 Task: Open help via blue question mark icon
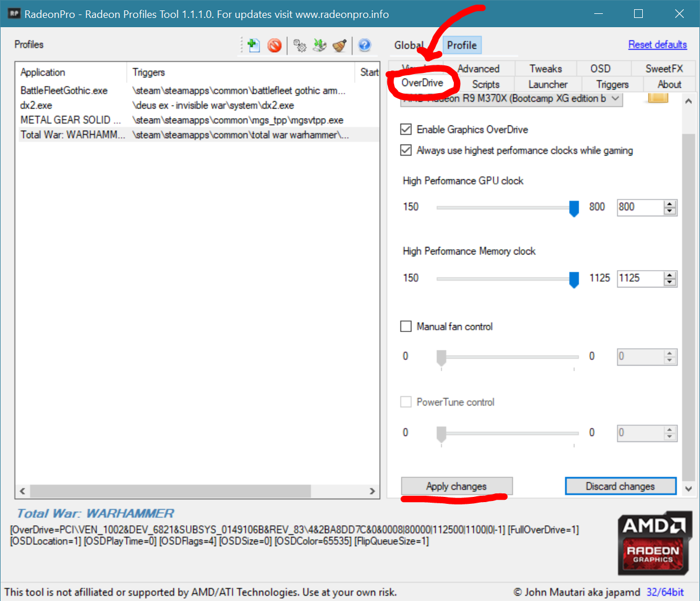click(x=364, y=45)
